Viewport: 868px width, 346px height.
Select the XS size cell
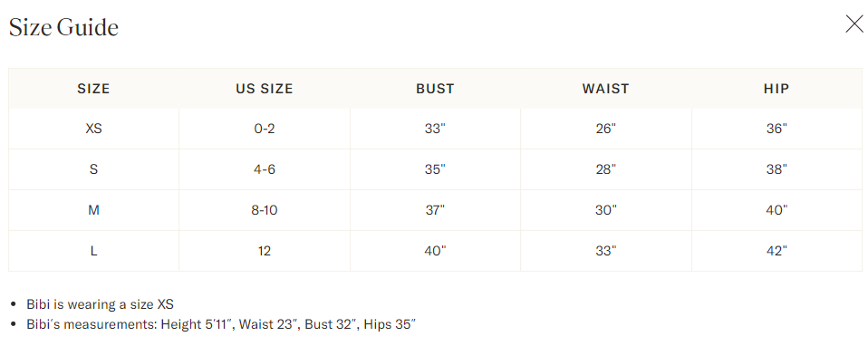93,129
